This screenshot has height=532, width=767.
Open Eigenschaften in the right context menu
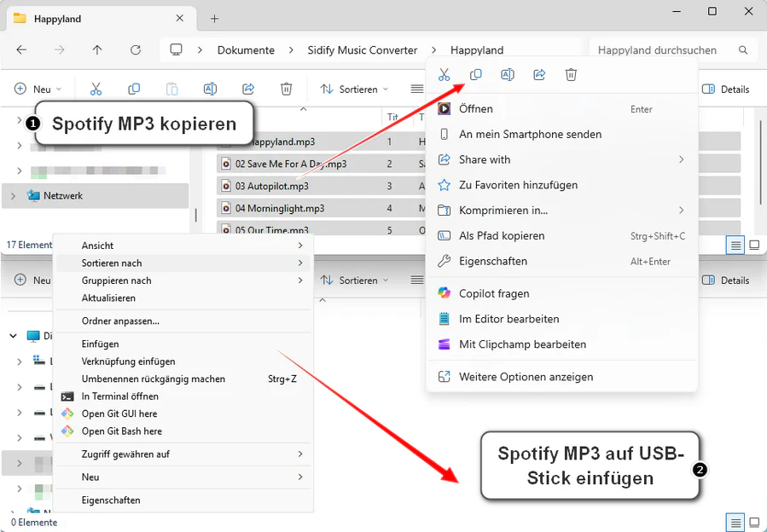point(561,261)
